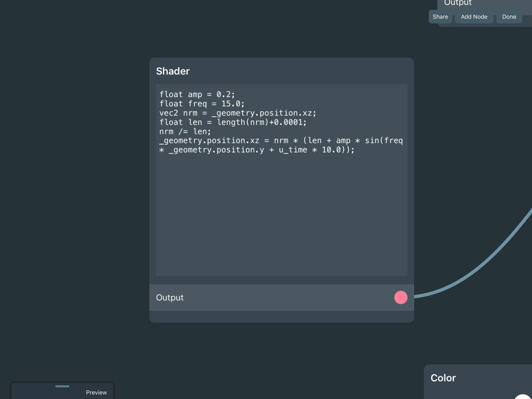
Task: Click the 'nrm /= len;' line
Action: pyautogui.click(x=185, y=131)
